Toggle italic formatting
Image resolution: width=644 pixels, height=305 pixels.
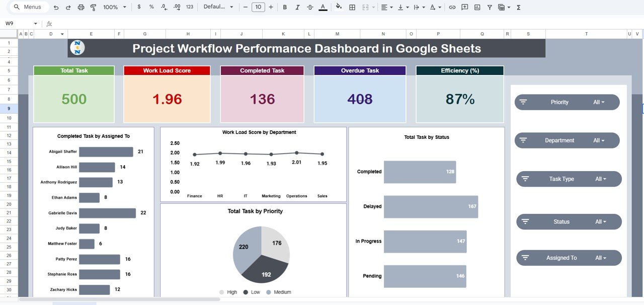point(297,7)
